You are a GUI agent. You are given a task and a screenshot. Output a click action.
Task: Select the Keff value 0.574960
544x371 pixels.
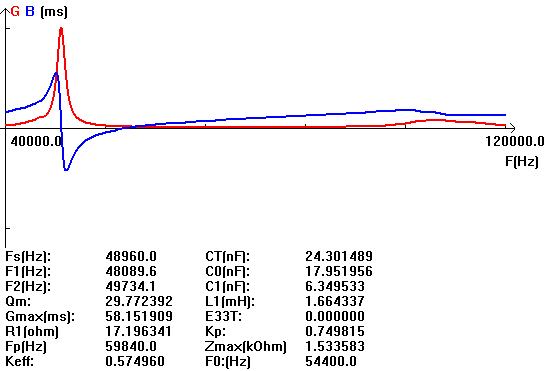click(135, 361)
